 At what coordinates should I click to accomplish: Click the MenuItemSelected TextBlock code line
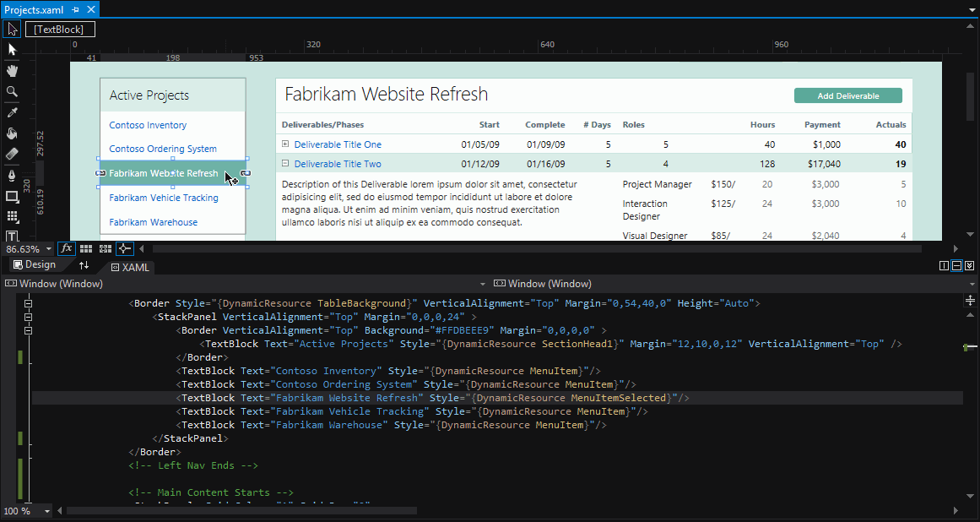coord(432,398)
